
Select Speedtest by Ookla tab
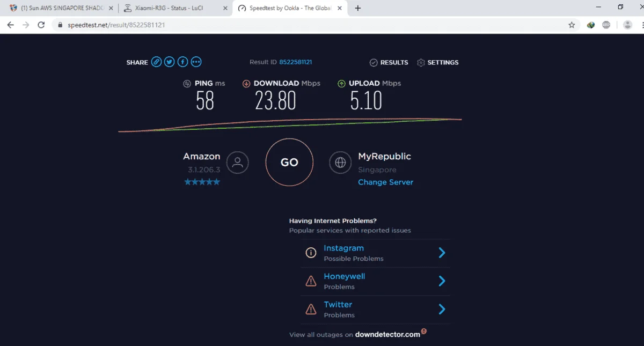click(x=290, y=8)
